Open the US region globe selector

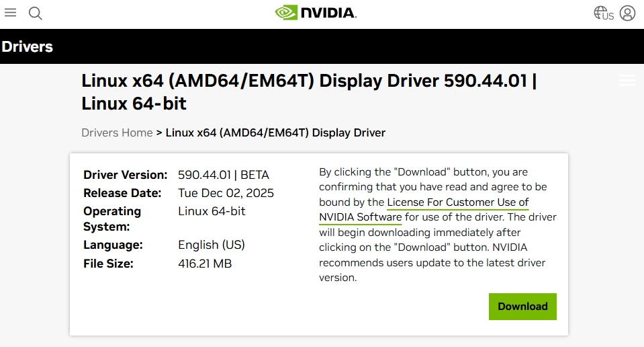coord(604,13)
